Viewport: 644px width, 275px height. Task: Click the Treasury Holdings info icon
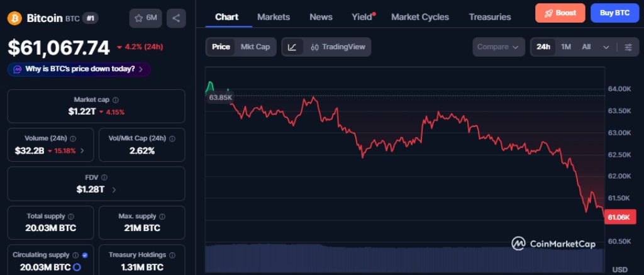pyautogui.click(x=172, y=255)
